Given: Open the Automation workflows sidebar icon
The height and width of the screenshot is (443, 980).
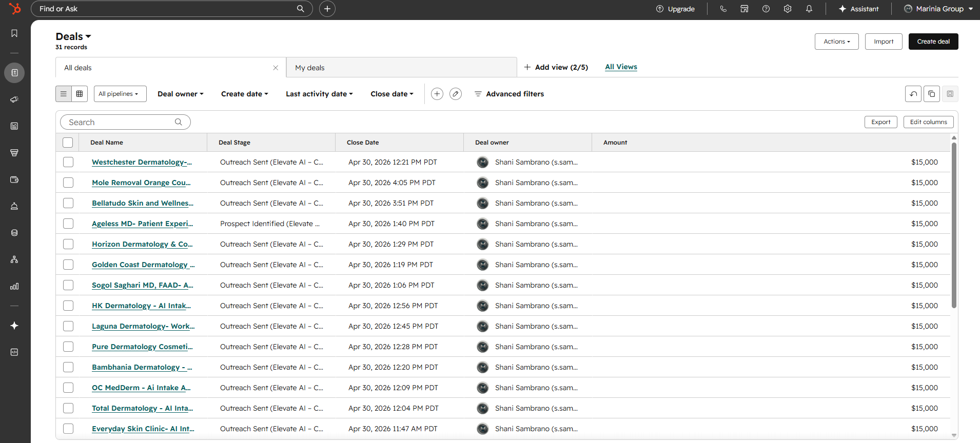Looking at the screenshot, I should click(x=14, y=259).
